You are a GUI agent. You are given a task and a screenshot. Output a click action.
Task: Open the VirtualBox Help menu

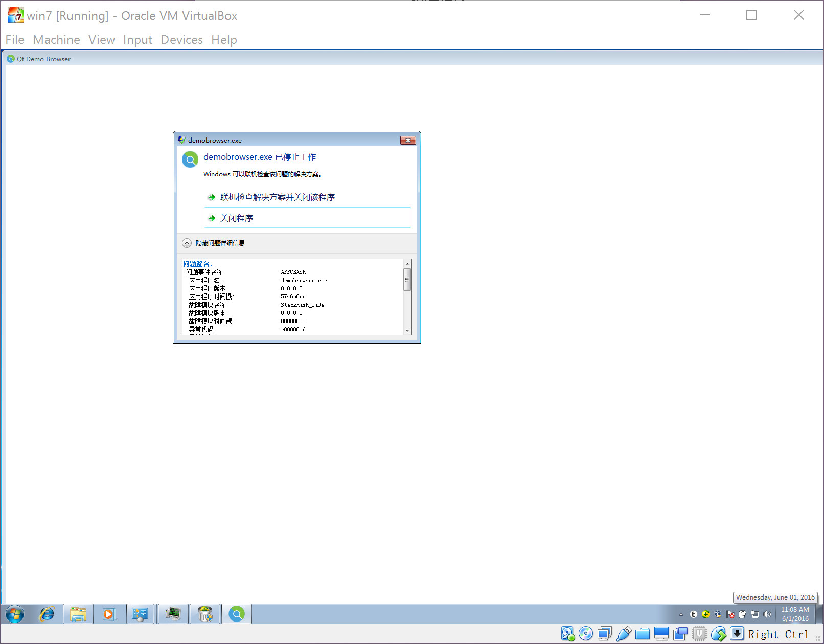[224, 40]
